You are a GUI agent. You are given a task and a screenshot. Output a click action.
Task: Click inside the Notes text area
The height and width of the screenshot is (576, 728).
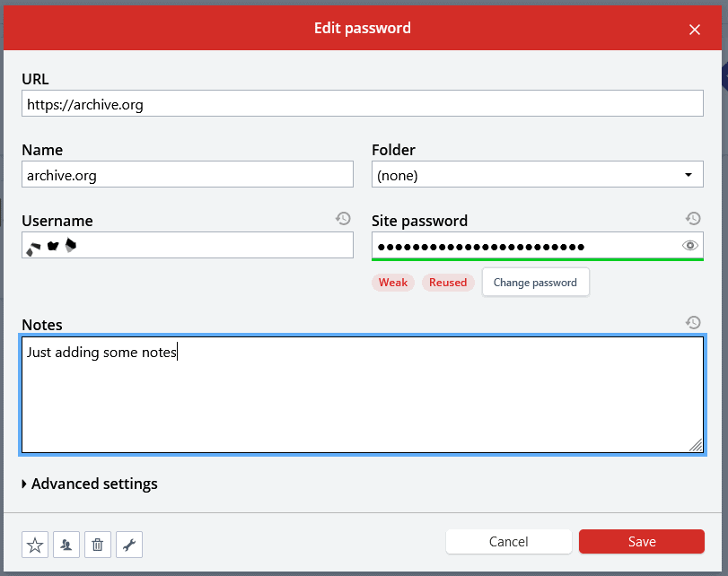(x=362, y=395)
